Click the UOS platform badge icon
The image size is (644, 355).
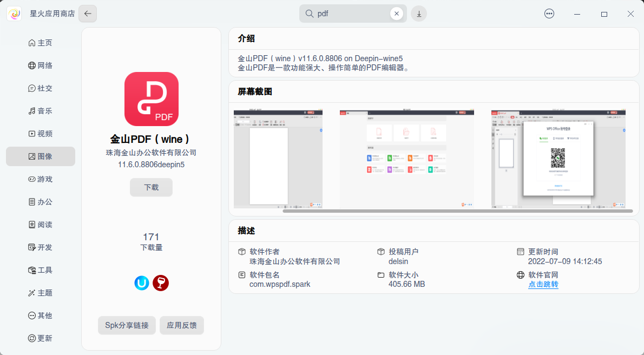coord(142,282)
